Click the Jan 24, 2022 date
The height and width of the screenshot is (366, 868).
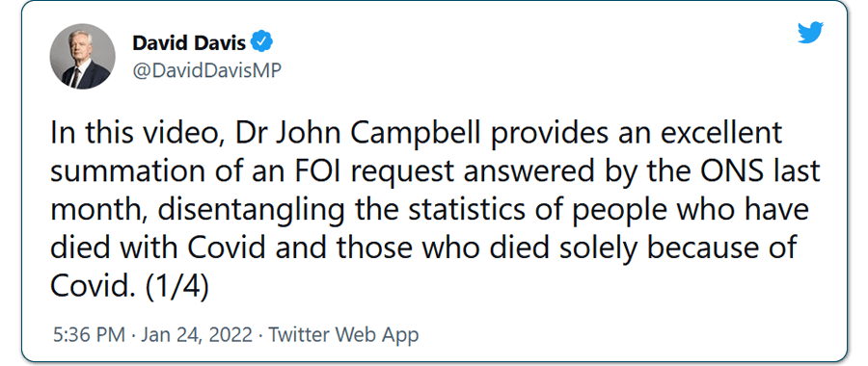(198, 334)
